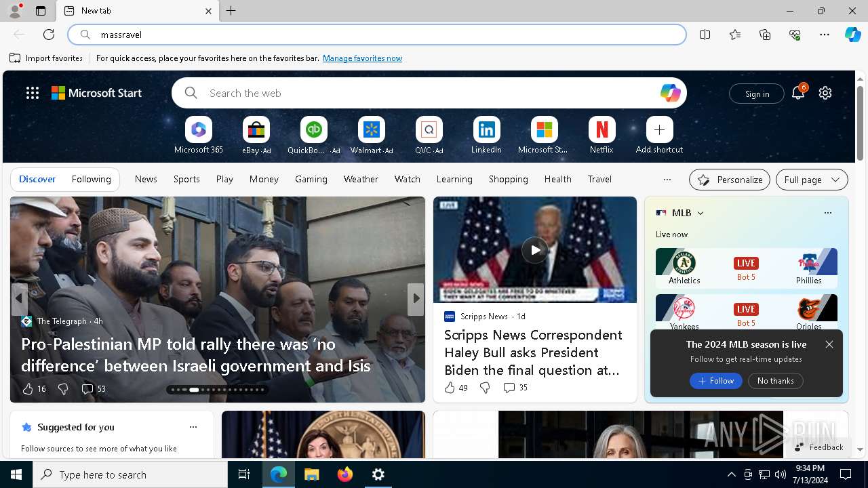This screenshot has height=488, width=868.
Task: Open the split screen button
Action: click(x=705, y=35)
